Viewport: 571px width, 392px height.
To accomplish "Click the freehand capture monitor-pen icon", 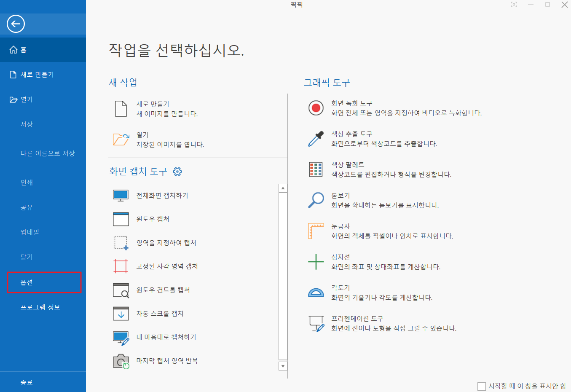I will click(121, 338).
